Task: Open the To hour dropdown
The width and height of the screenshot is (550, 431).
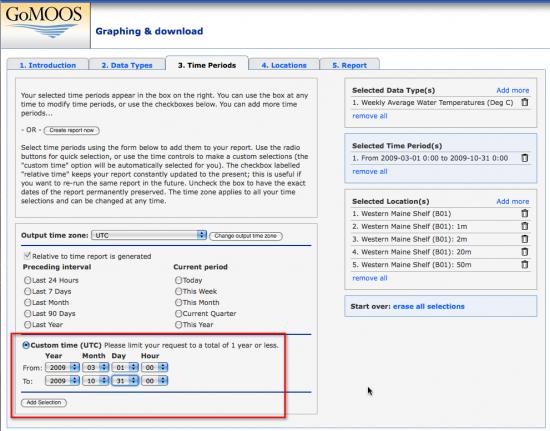Action: pos(154,381)
